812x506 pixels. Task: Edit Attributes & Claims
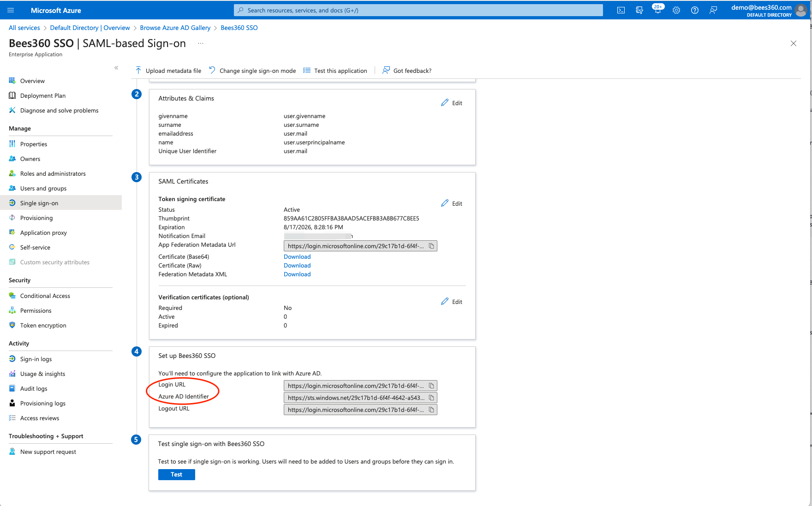pyautogui.click(x=452, y=103)
